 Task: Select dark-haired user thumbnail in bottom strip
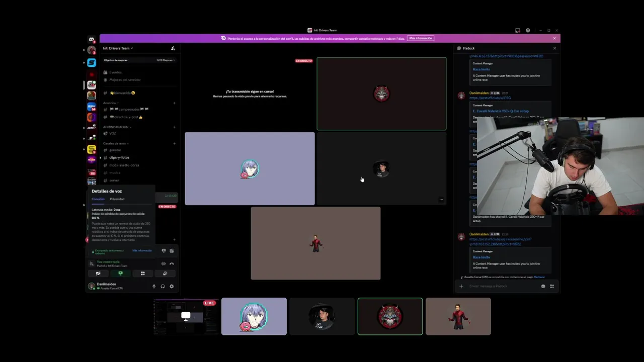(x=322, y=316)
